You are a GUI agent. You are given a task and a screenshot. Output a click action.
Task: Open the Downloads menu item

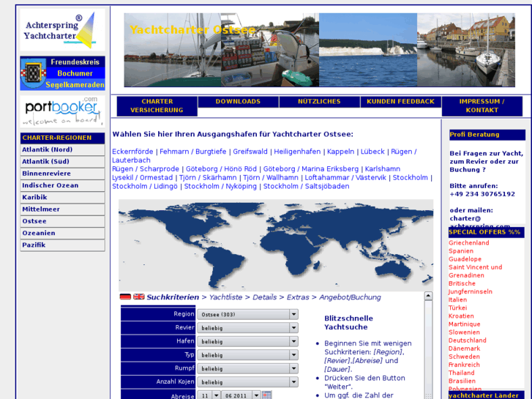238,102
